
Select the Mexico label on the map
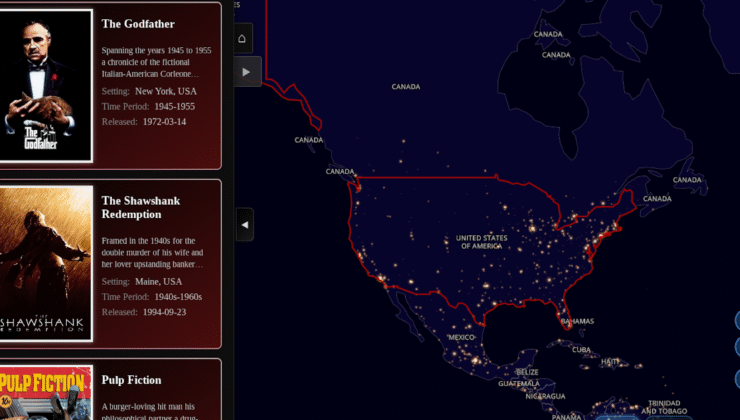(x=461, y=338)
